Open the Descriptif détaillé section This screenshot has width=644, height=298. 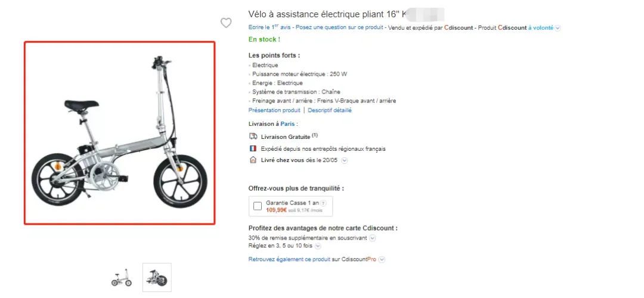330,110
